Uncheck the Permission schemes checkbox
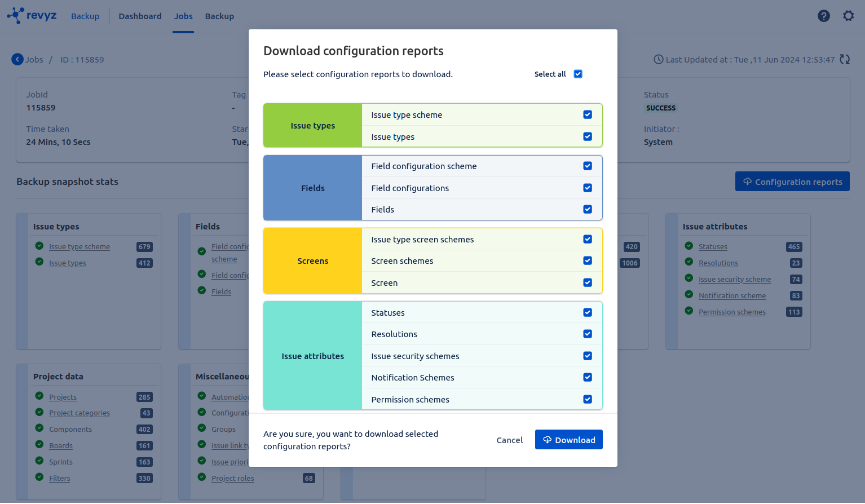 (587, 399)
